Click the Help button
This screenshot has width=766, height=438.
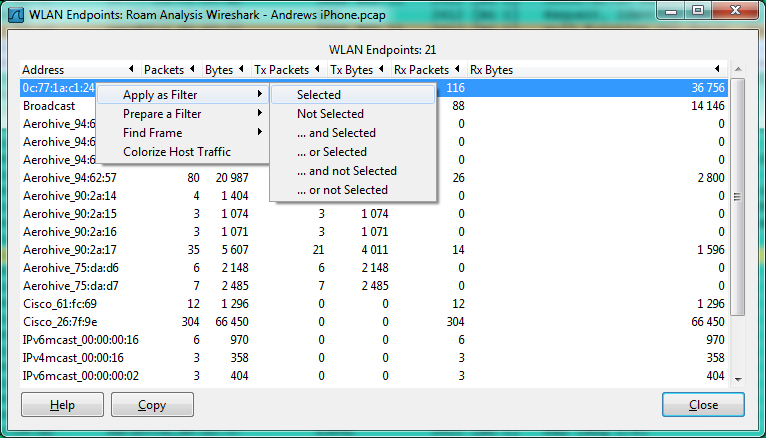[63, 405]
